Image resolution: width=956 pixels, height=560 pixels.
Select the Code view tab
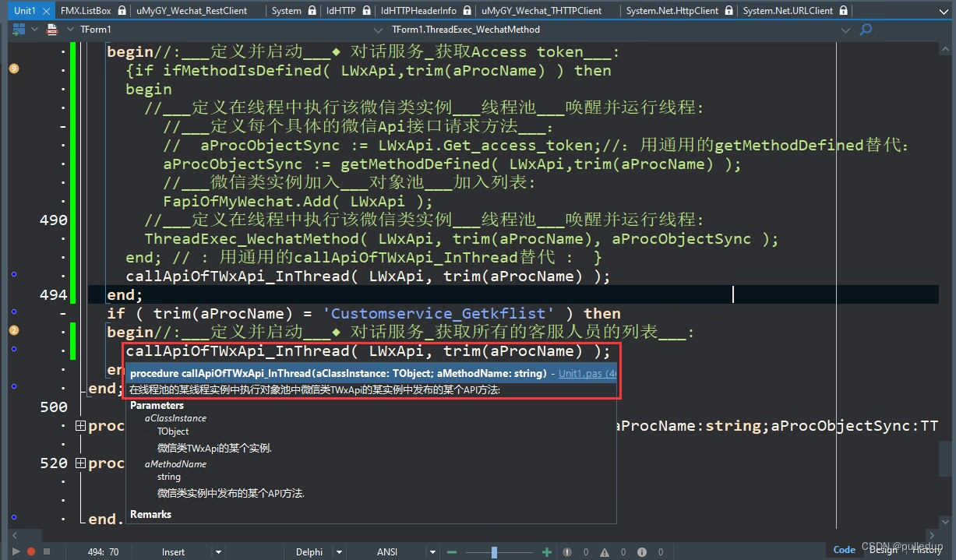tap(844, 550)
